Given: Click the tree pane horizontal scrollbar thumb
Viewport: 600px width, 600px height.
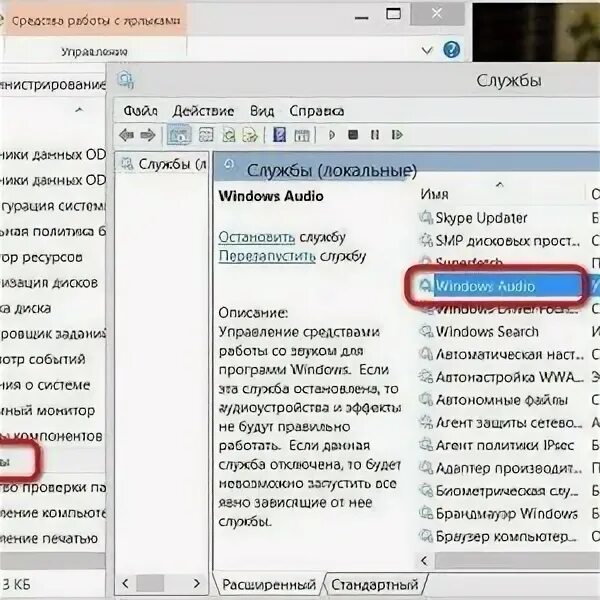Looking at the screenshot, I should coord(150,584).
